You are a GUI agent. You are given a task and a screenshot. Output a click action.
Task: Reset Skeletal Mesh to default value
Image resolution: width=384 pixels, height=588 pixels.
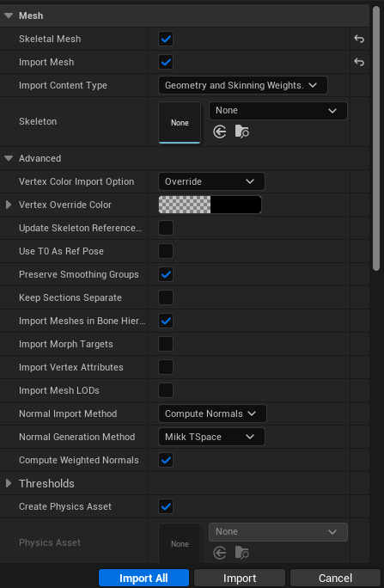pyautogui.click(x=359, y=39)
